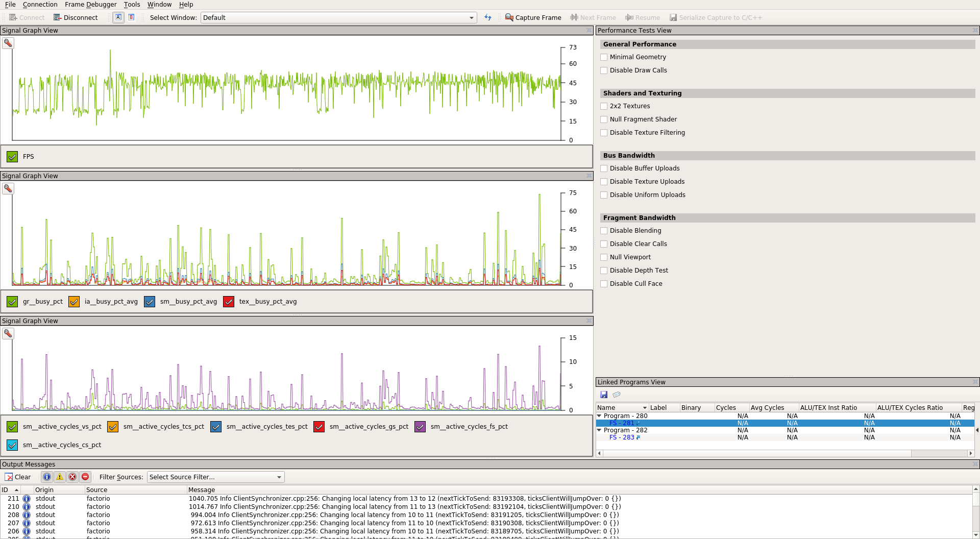The image size is (980, 539).
Task: Open Name column header dropdown arrow
Action: click(645, 408)
